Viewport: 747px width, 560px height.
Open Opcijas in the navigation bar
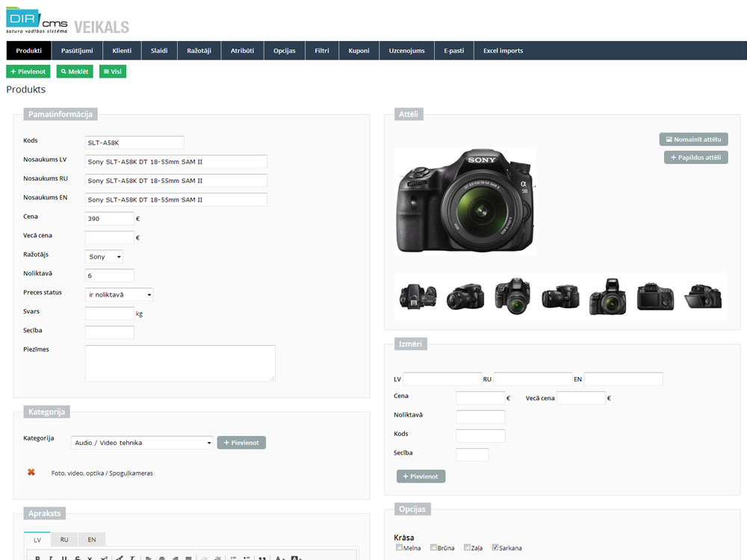pyautogui.click(x=285, y=51)
